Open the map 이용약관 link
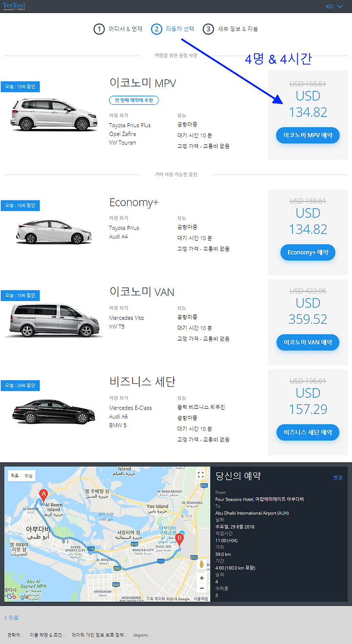Image resolution: width=352 pixels, height=644 pixels. pyautogui.click(x=200, y=599)
